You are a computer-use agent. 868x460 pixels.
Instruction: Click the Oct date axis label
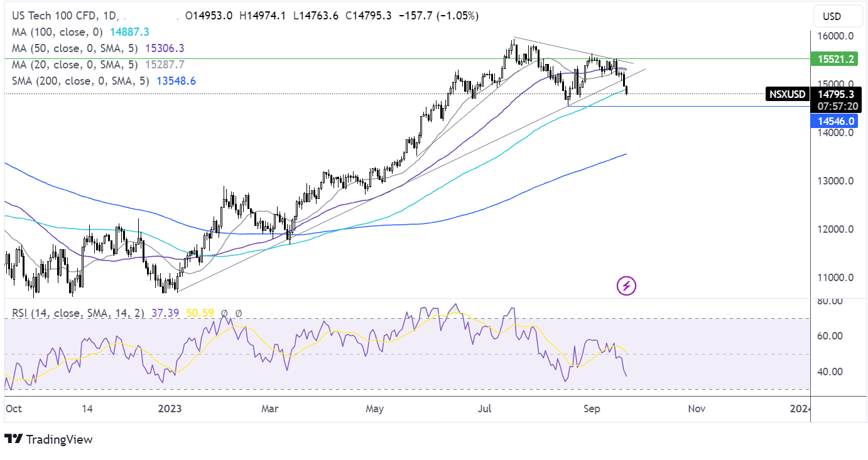point(13,409)
